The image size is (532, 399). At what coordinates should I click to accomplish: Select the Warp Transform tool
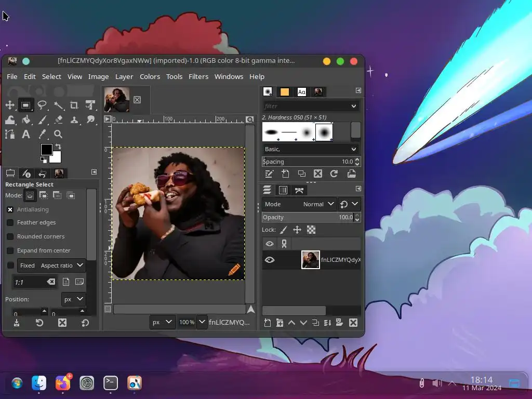10,120
